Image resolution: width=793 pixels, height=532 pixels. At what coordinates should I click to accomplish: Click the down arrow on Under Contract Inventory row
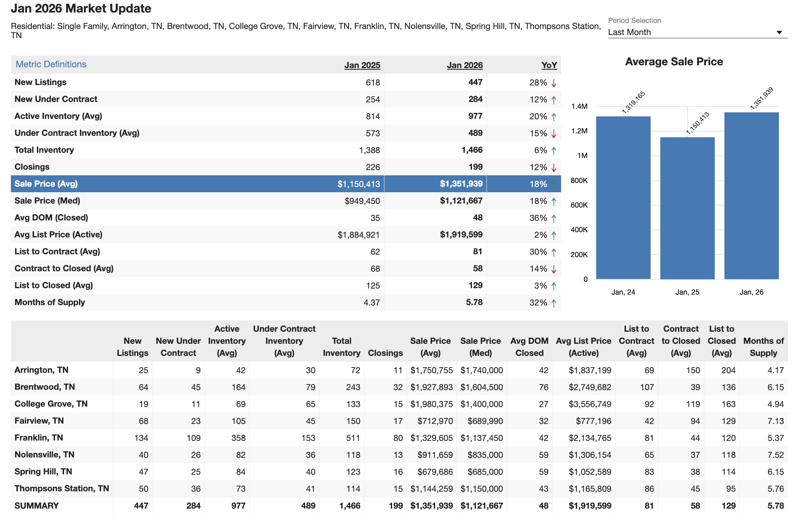tap(554, 134)
